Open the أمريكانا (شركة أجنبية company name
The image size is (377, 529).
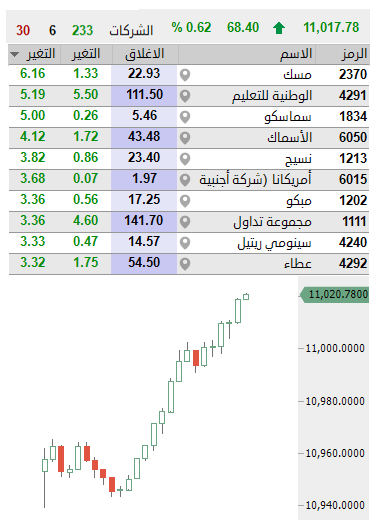[255, 179]
